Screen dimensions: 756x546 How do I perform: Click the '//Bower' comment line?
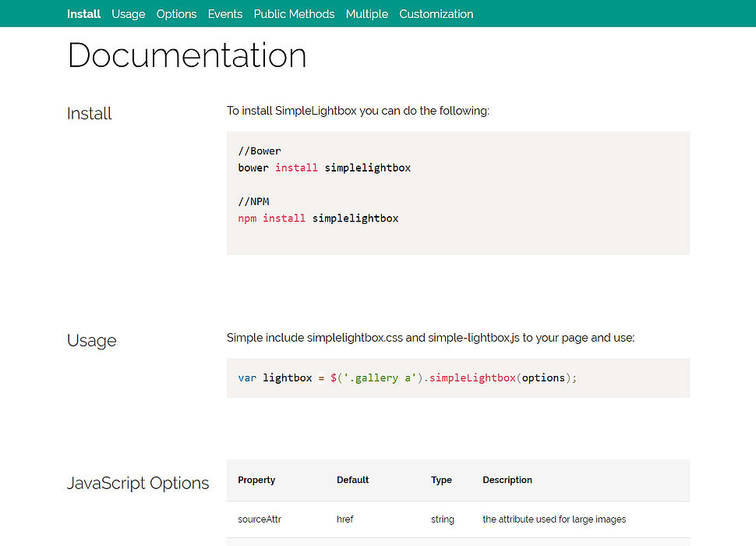point(260,151)
